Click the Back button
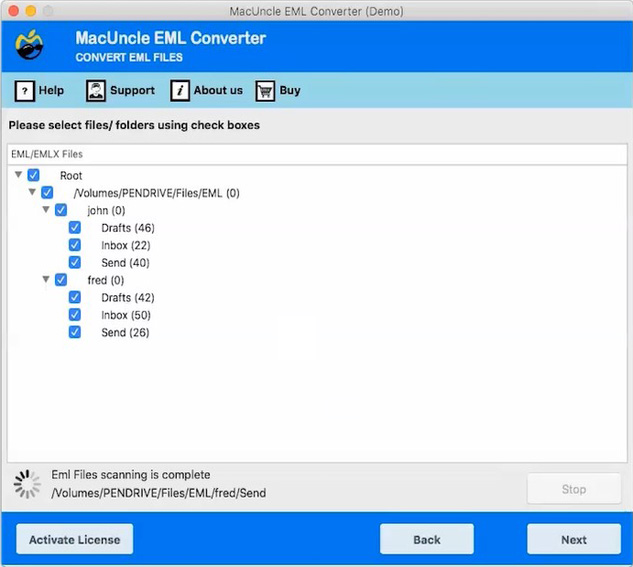This screenshot has width=633, height=567. tap(427, 540)
